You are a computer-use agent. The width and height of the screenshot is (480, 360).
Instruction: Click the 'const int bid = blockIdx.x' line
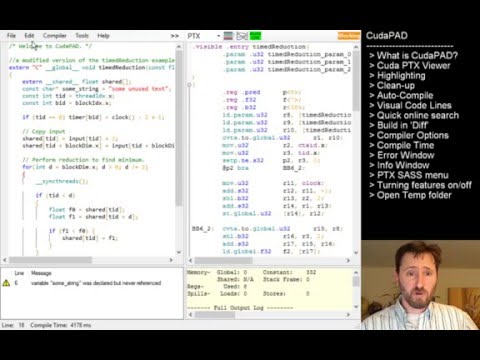(67, 103)
